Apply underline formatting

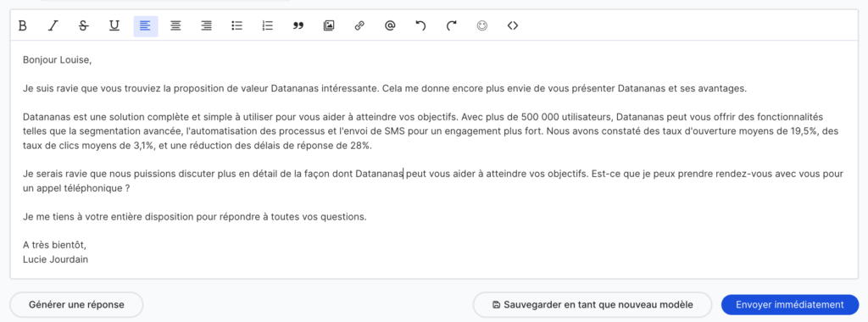click(x=114, y=25)
